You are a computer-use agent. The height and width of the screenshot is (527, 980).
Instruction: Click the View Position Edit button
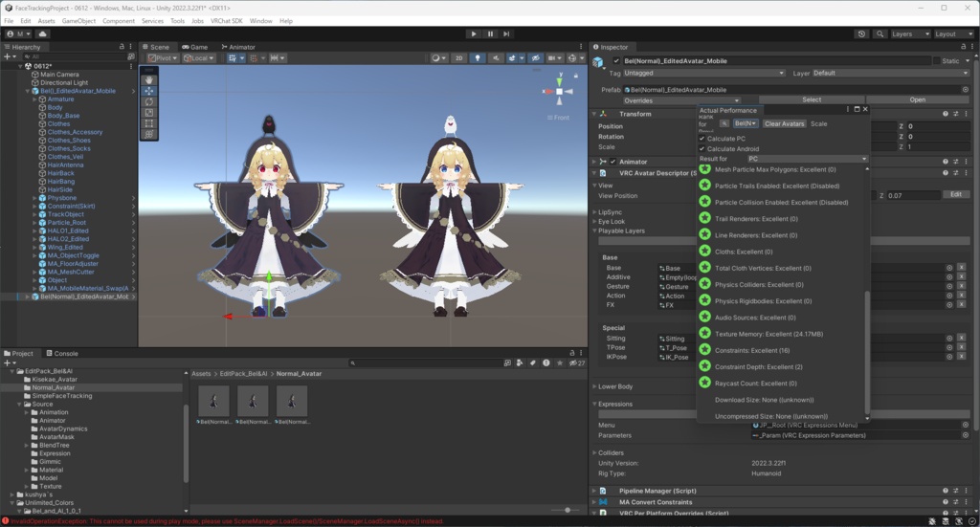(x=956, y=195)
